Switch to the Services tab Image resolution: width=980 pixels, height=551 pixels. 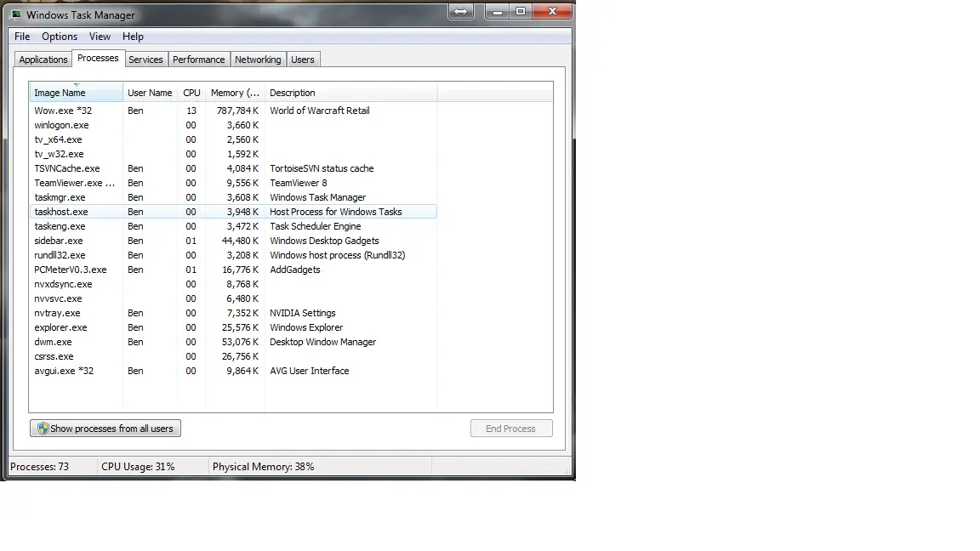pyautogui.click(x=145, y=60)
